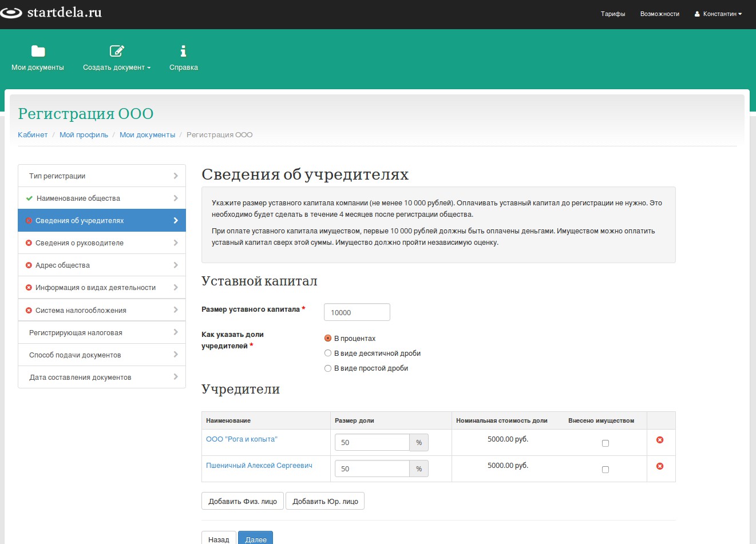Click the Далее button

[x=256, y=539]
